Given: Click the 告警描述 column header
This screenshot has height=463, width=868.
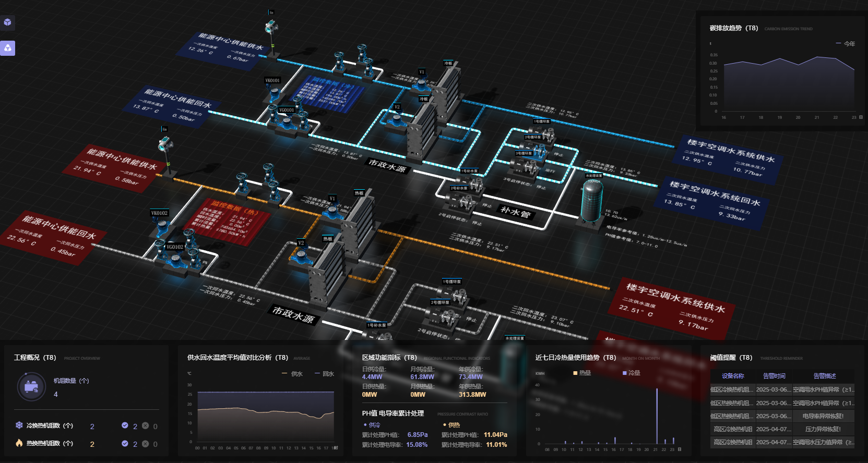Looking at the screenshot, I should [x=824, y=376].
